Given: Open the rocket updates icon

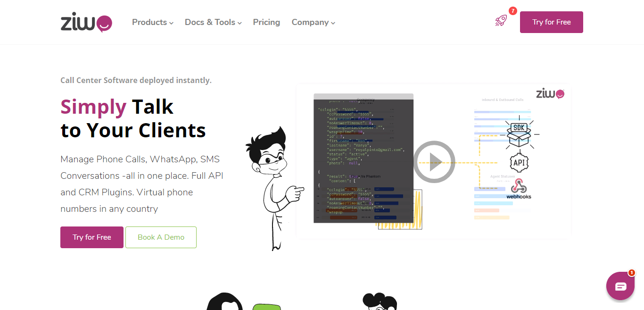Looking at the screenshot, I should tap(501, 20).
